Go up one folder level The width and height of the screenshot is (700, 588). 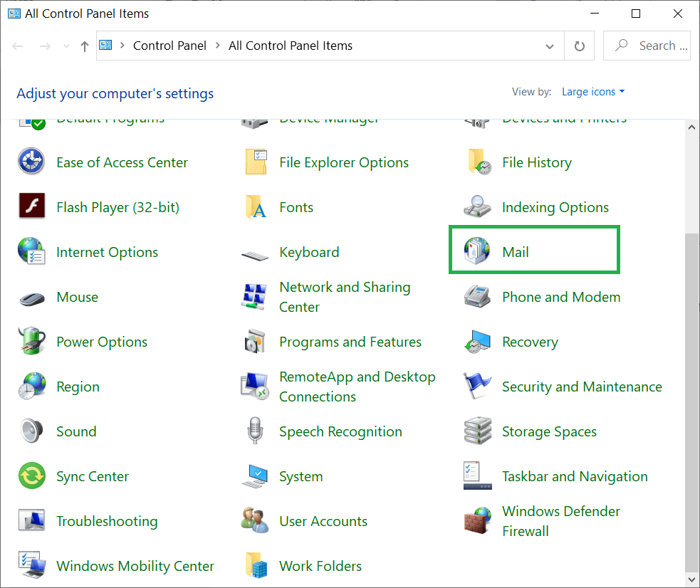click(84, 46)
